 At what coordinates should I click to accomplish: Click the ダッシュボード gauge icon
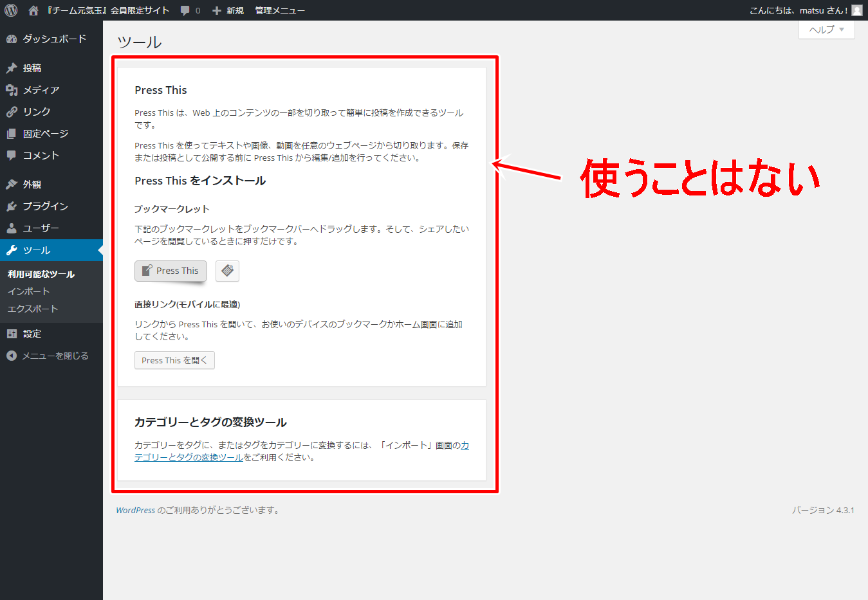[x=12, y=39]
